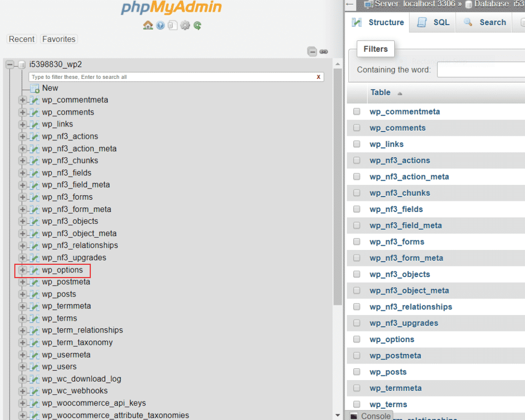Check the wp_commentmeta row checkbox

[357, 111]
